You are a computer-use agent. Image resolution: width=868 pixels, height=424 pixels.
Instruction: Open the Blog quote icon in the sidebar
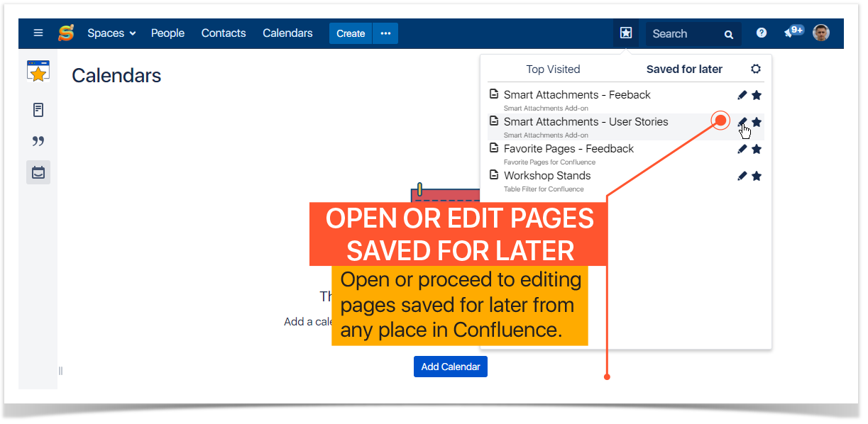38,141
